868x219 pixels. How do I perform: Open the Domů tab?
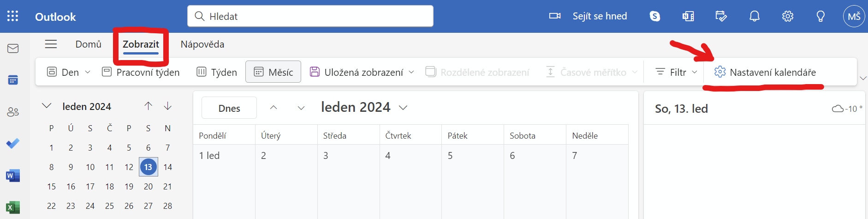click(x=89, y=44)
